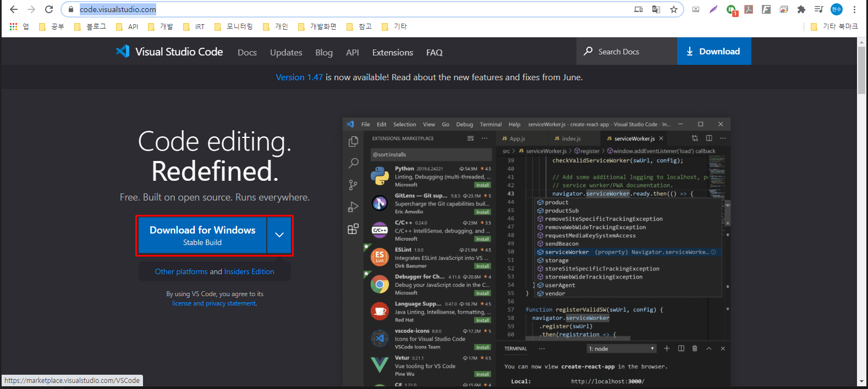Screen dimensions: 868x389
Task: Open the blue profile avatar
Action: (x=837, y=9)
